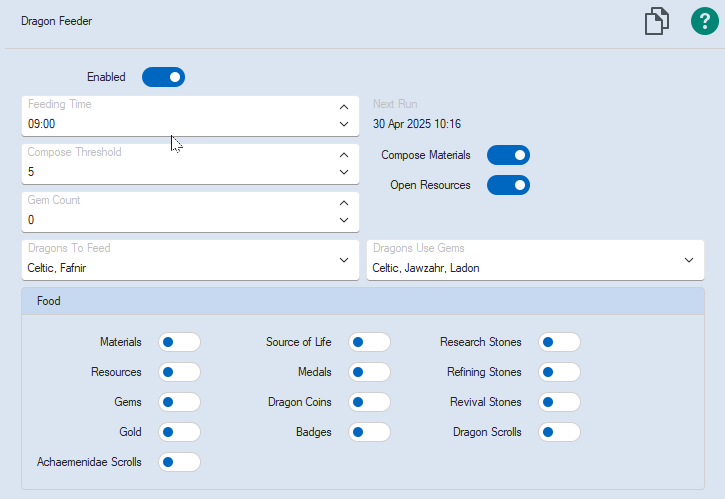Switch off Open Resources toggle
This screenshot has width=725, height=499.
508,185
